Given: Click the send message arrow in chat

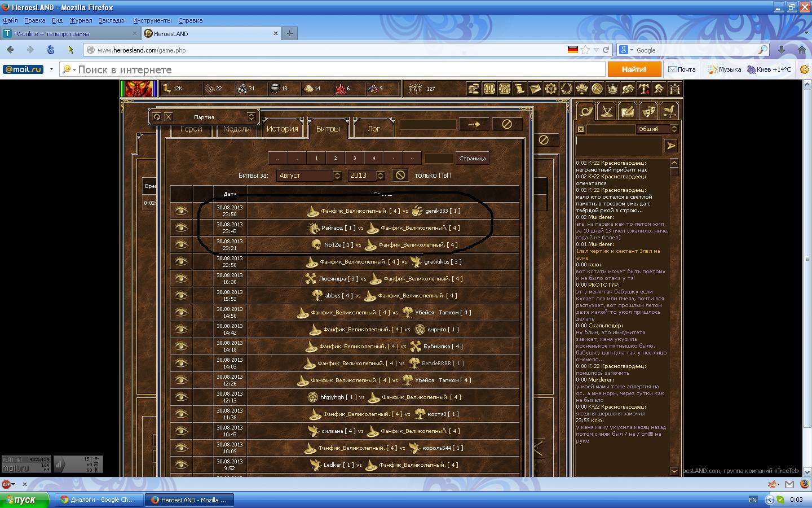Looking at the screenshot, I should (670, 146).
